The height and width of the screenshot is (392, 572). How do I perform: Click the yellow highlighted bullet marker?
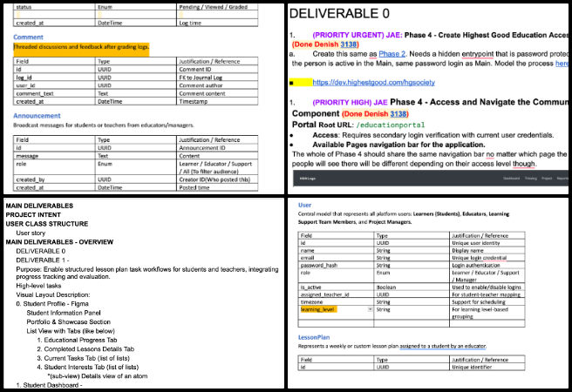(x=301, y=83)
